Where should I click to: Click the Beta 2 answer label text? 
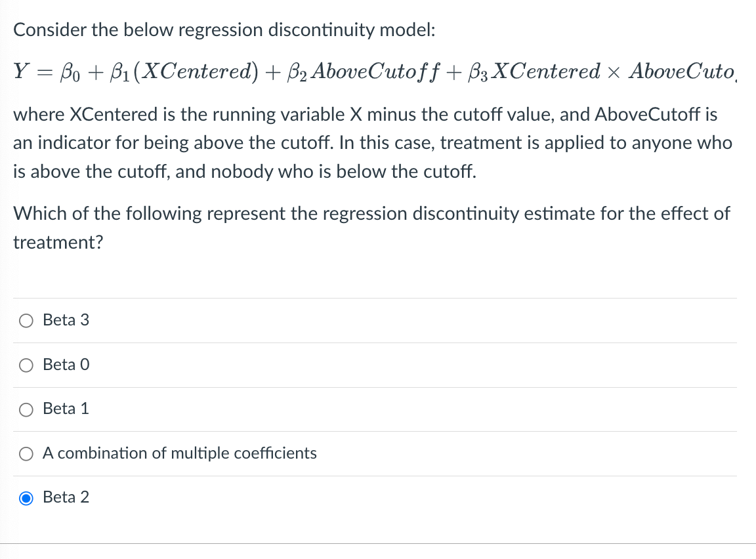pos(66,497)
